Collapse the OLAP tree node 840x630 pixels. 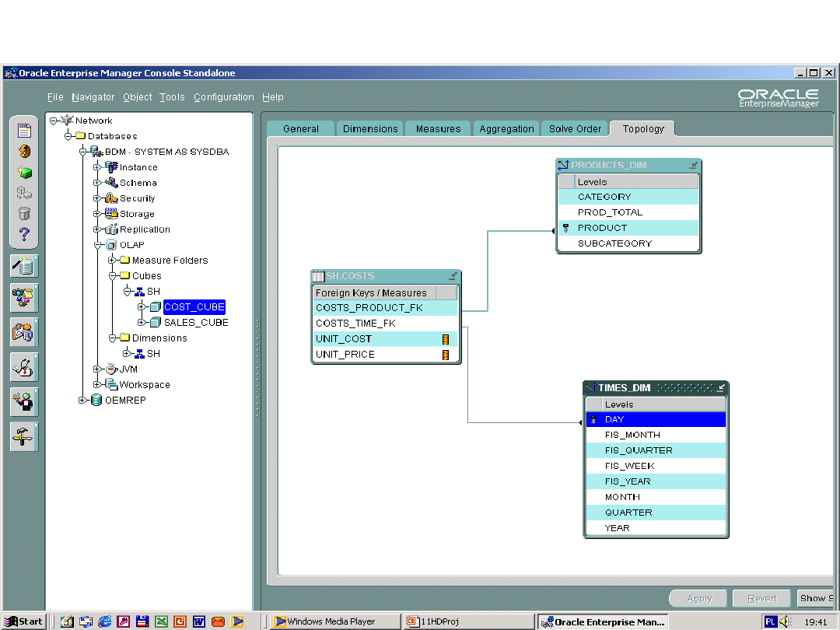point(97,245)
